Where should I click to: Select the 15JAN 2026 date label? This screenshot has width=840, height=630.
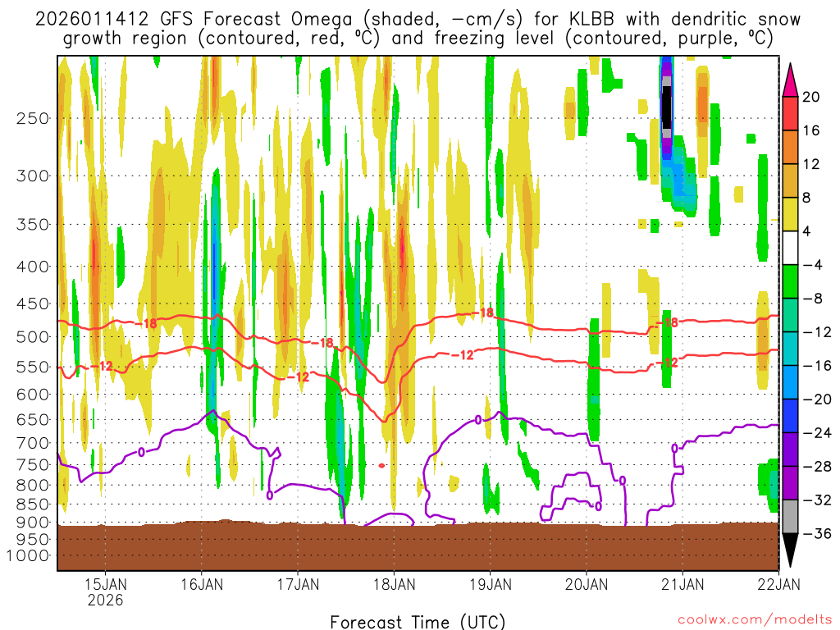point(105,591)
